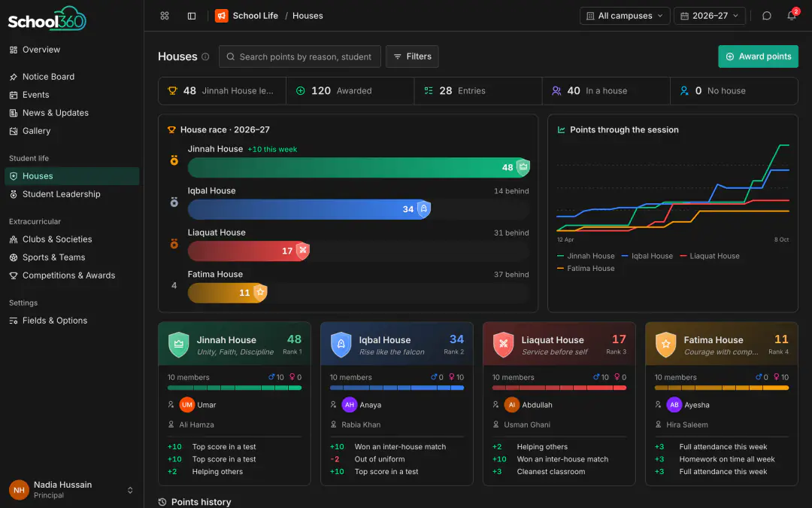
Task: Open the apps grid icon in header
Action: tap(165, 16)
